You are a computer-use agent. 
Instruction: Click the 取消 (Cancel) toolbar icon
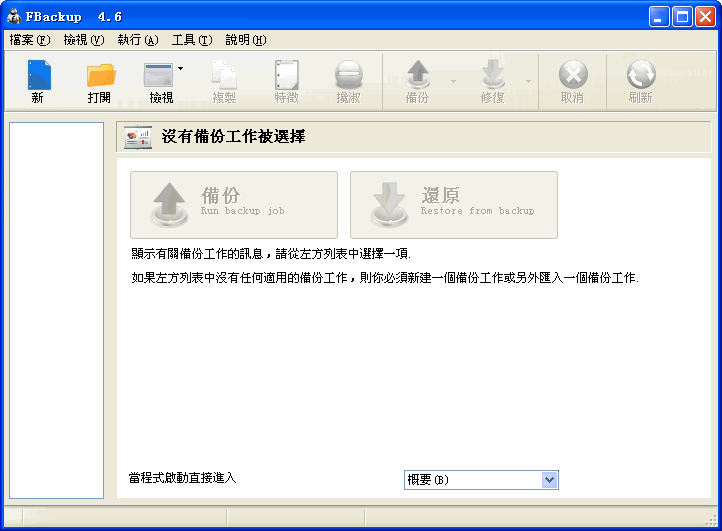[572, 82]
